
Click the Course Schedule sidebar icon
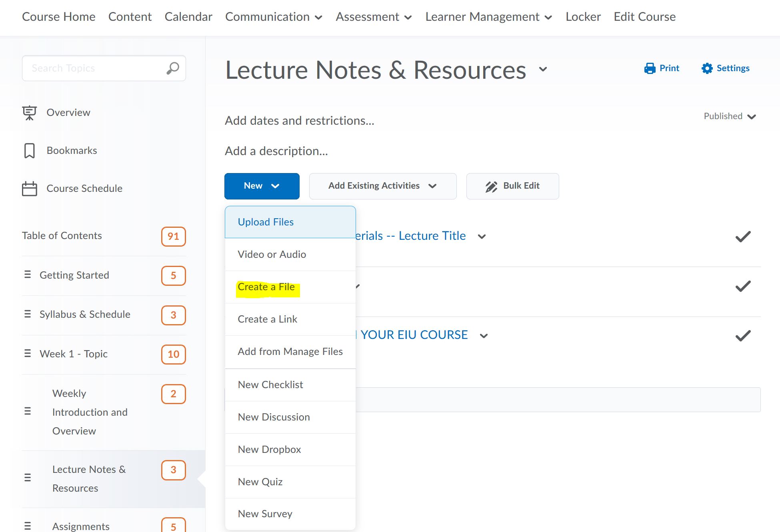tap(30, 188)
